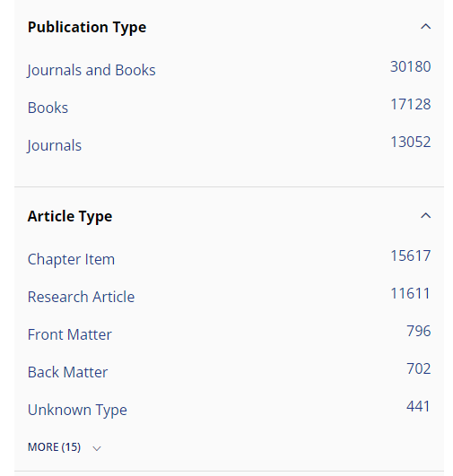This screenshot has height=476, width=453.
Task: Select Research Article type filter
Action: click(81, 297)
